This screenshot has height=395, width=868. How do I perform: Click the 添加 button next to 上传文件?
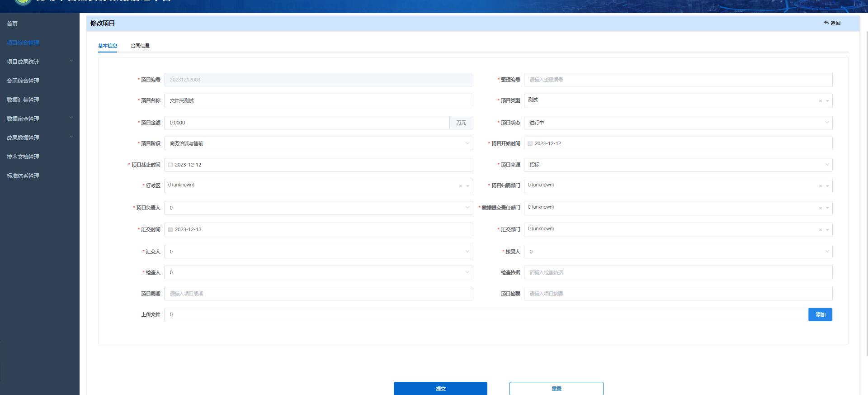pyautogui.click(x=820, y=314)
